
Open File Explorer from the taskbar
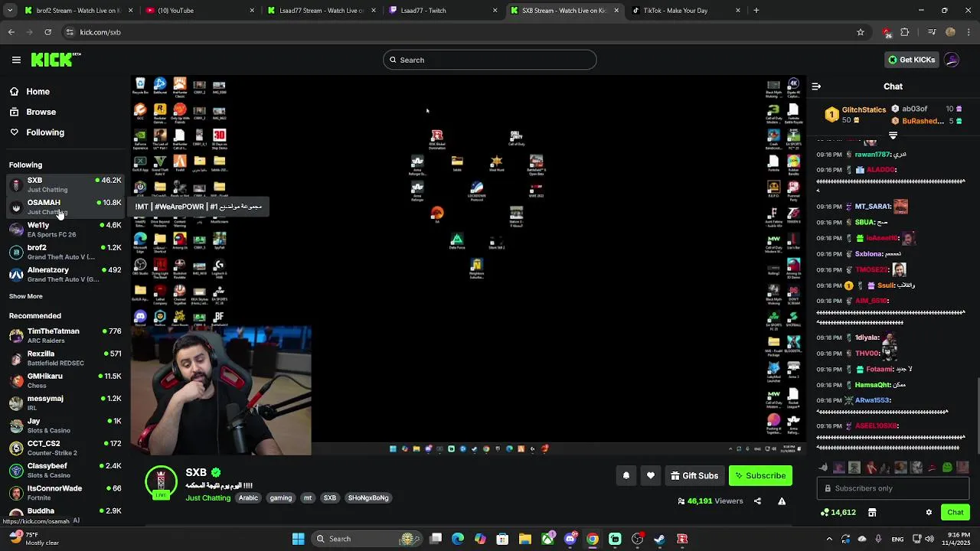525,539
